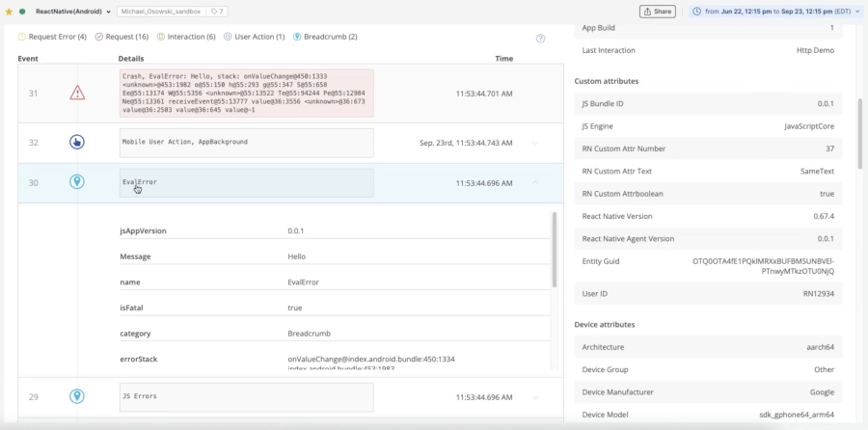Click the favorite star icon beside ReactNative(Android)

coord(10,12)
